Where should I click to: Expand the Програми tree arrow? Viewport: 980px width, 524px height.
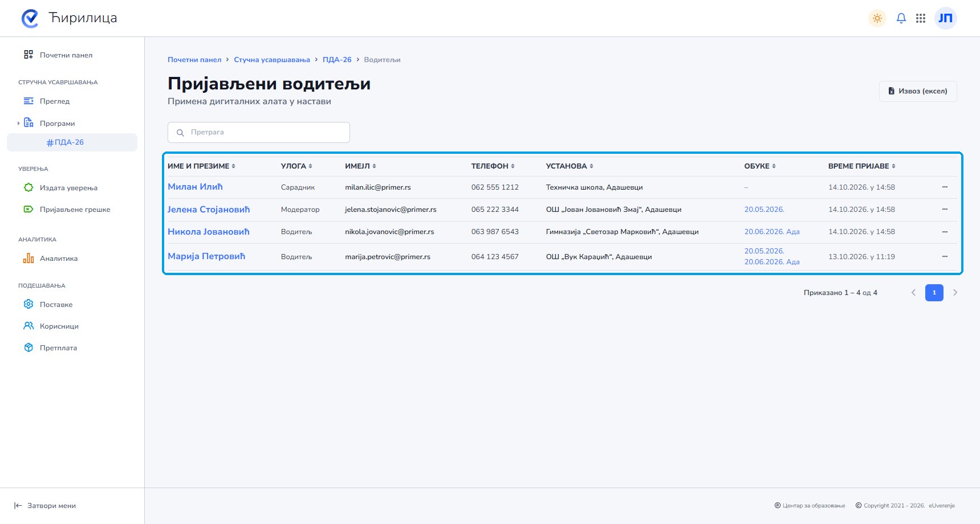coord(18,123)
